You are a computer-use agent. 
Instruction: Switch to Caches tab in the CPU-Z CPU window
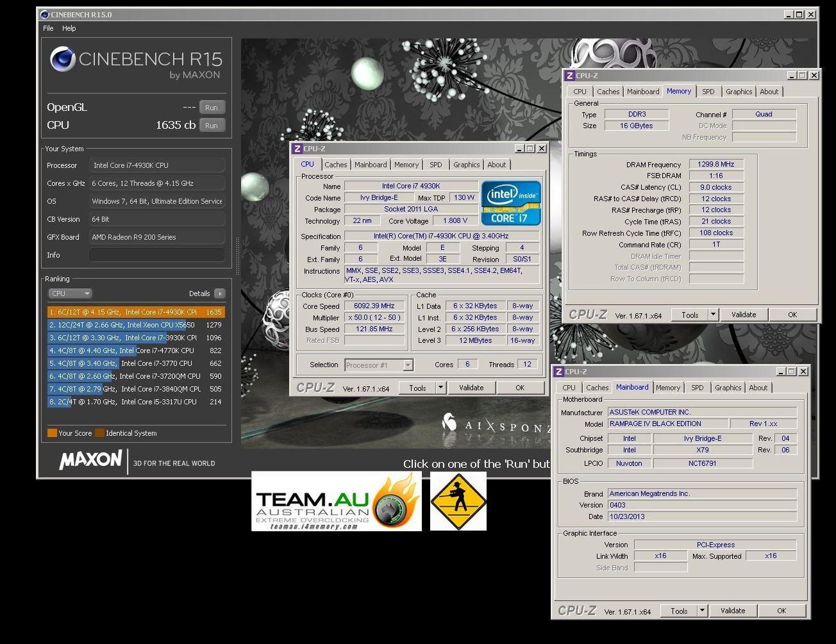point(335,165)
